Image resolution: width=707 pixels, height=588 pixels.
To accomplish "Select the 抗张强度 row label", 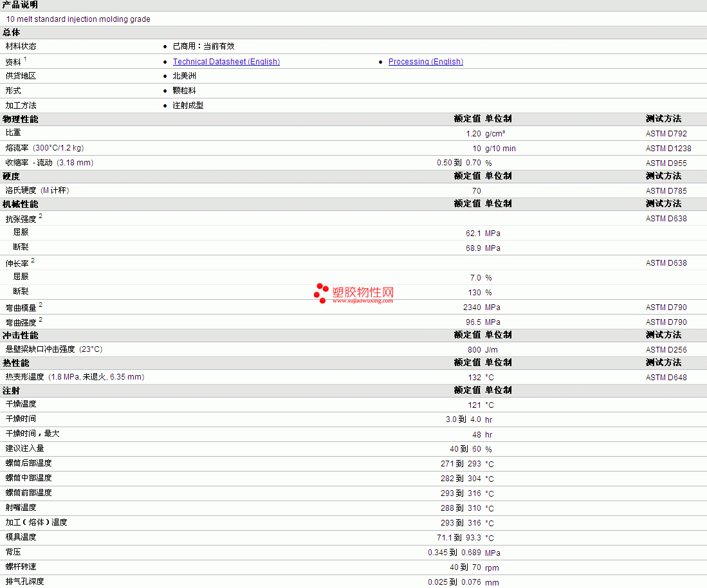I will [21, 219].
